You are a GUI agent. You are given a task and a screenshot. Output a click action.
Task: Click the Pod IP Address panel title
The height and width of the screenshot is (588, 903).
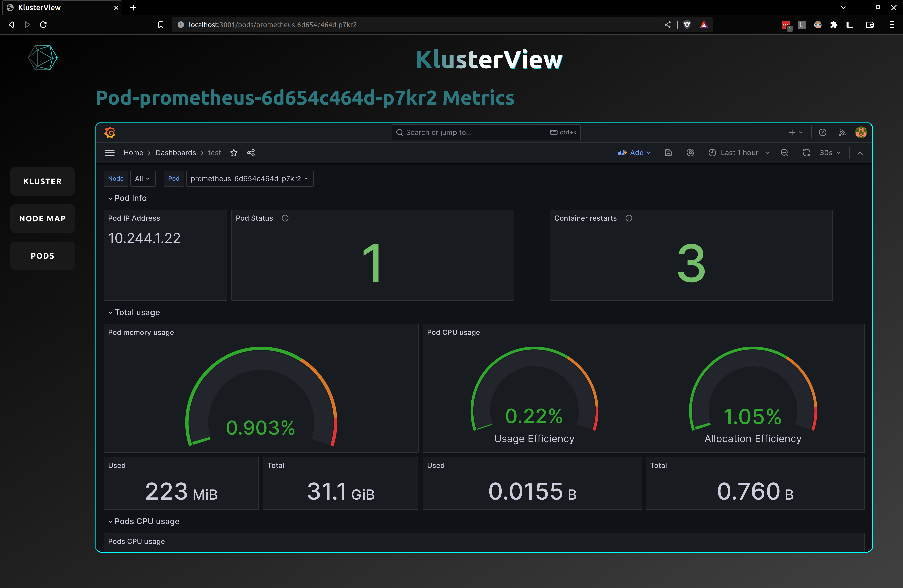tap(134, 218)
